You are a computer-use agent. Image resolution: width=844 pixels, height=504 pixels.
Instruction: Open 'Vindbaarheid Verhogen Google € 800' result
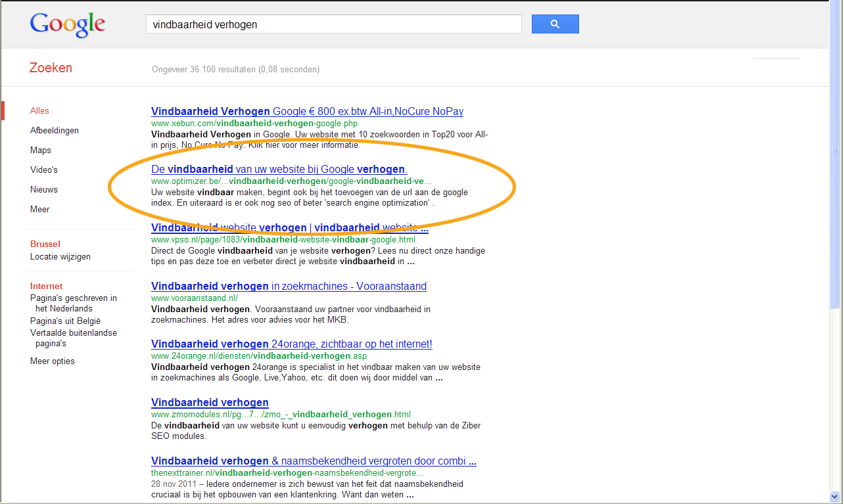[307, 112]
